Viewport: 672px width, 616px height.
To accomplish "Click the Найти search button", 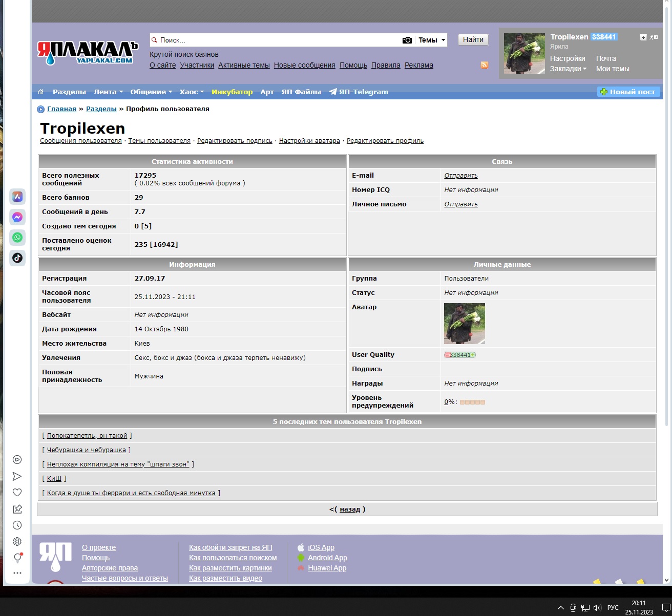I will click(473, 39).
